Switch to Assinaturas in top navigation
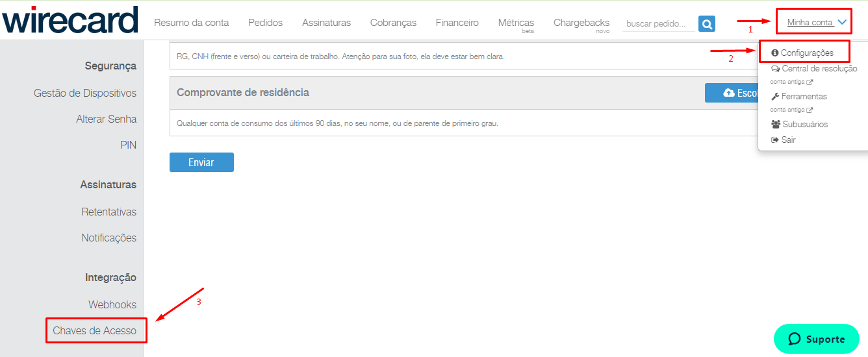Viewport: 868px width, 357px height. [x=326, y=23]
